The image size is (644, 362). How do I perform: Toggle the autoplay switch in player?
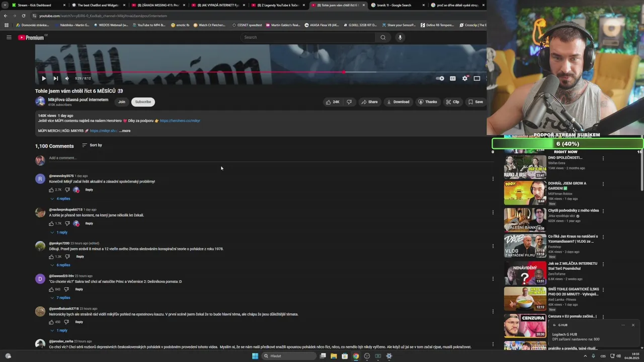click(440, 78)
